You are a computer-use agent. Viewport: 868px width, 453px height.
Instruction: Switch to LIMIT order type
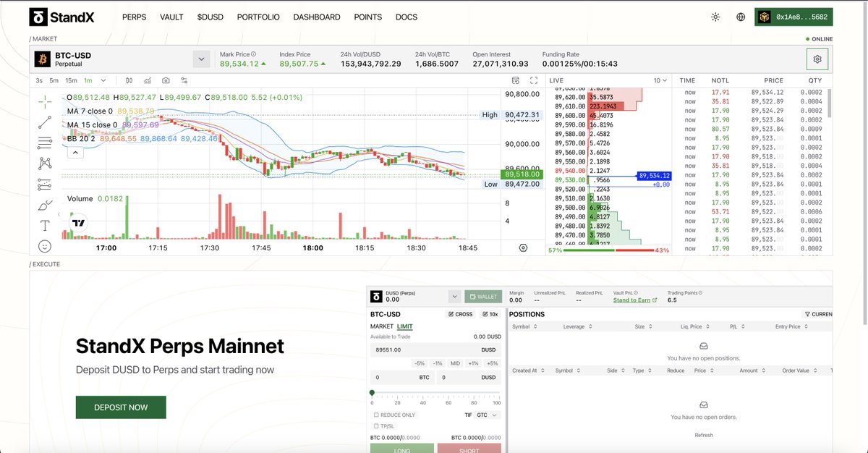coord(405,327)
